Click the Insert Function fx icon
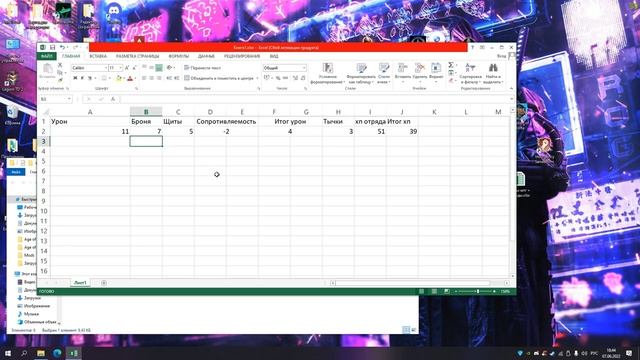This screenshot has height=360, width=640. [113, 99]
